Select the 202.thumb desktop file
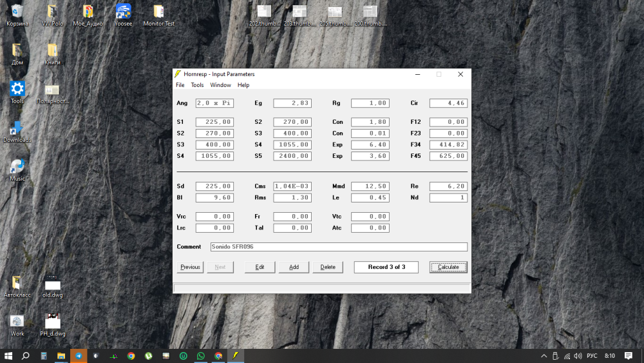The width and height of the screenshot is (644, 363). coord(265,15)
